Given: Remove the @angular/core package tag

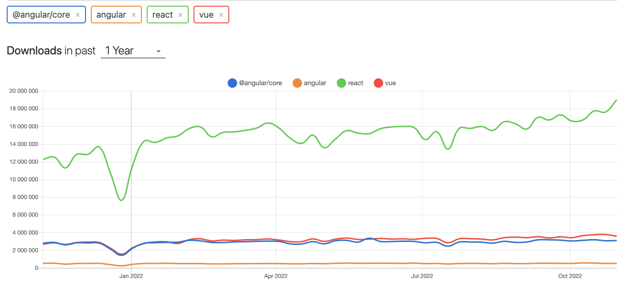Looking at the screenshot, I should coord(77,15).
